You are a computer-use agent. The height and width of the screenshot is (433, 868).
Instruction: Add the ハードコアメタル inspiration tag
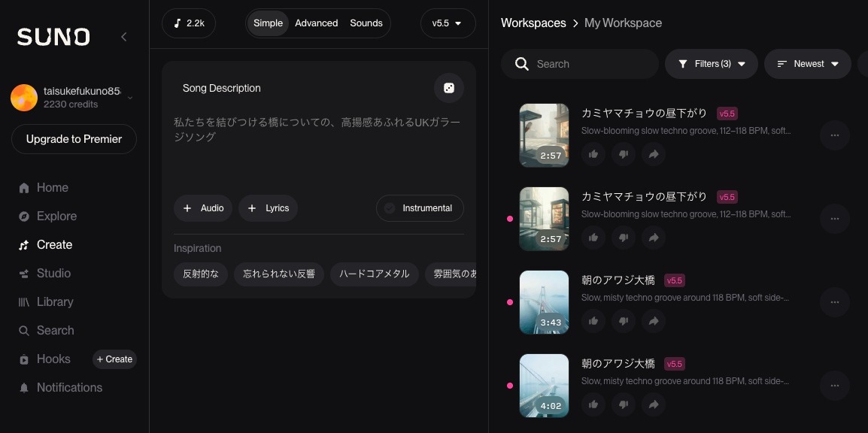(x=374, y=274)
